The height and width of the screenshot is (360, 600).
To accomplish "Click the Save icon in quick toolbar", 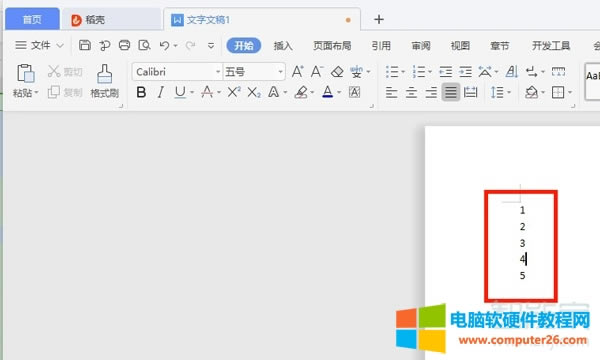I will click(85, 45).
